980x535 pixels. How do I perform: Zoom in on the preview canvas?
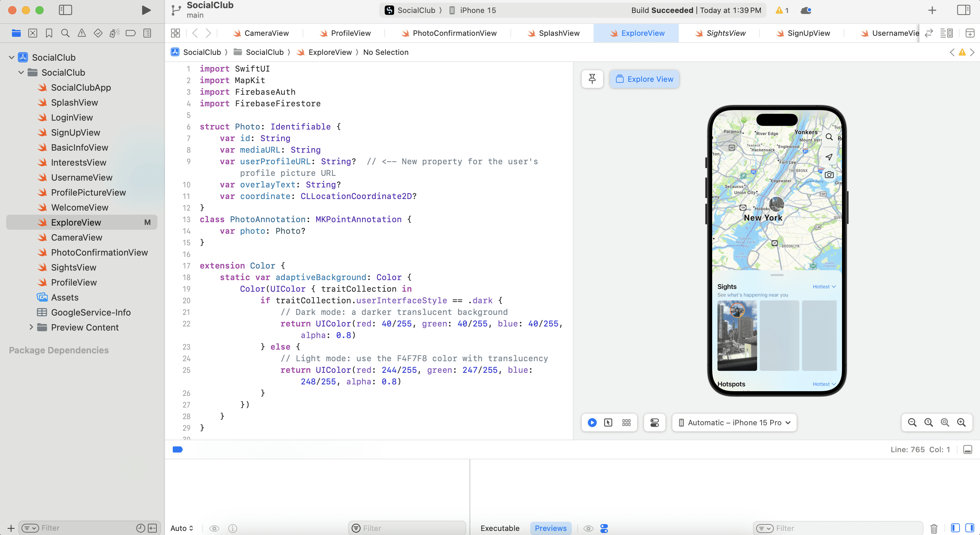tap(961, 422)
